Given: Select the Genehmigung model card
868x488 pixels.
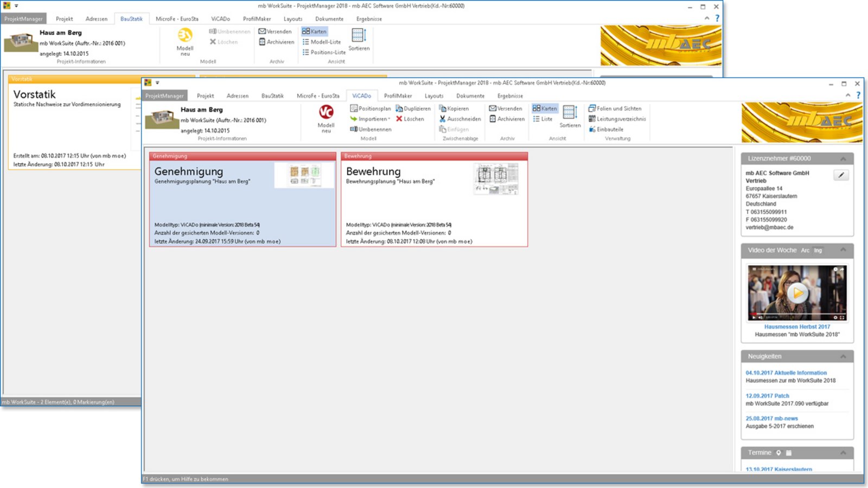Looking at the screenshot, I should pos(242,200).
